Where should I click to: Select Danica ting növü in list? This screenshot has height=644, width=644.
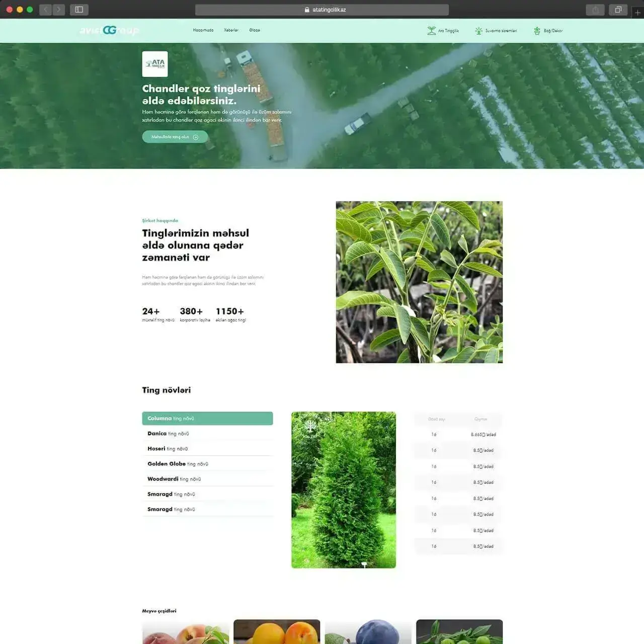[207, 434]
